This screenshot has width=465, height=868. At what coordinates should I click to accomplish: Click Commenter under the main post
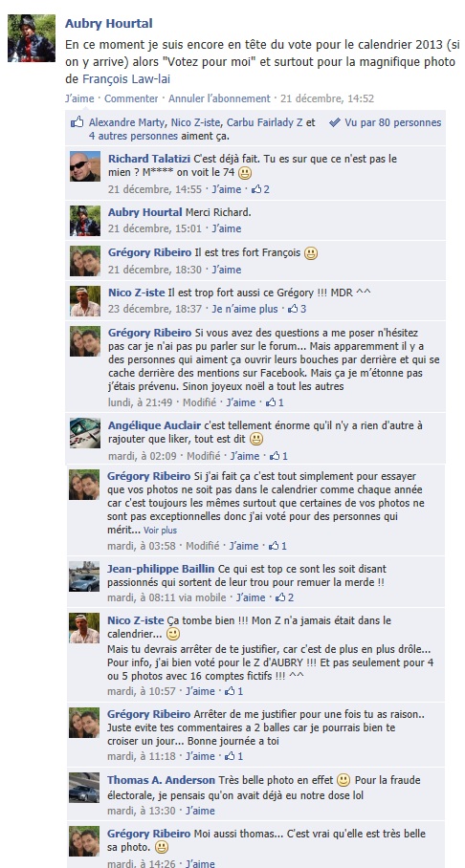(131, 98)
